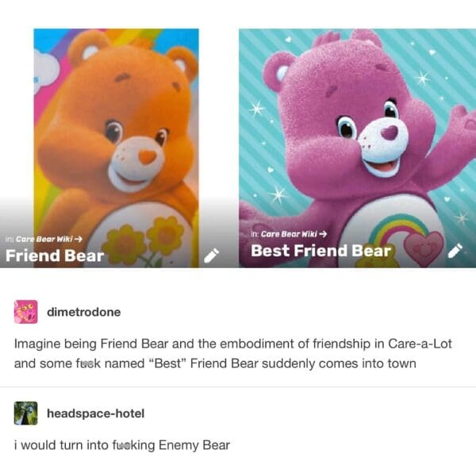This screenshot has height=476, width=476.
Task: Click the pencil edit icon on Friend Bear
Action: pyautogui.click(x=211, y=255)
